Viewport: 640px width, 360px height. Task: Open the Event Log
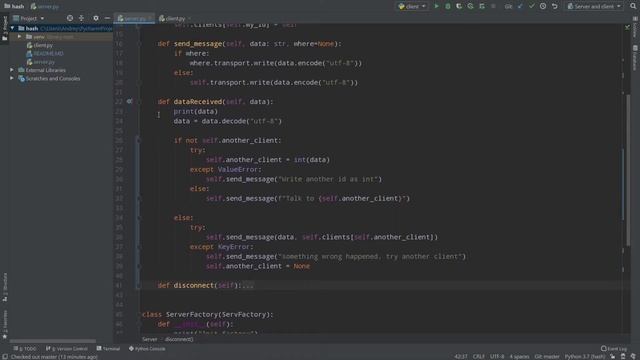(x=613, y=349)
